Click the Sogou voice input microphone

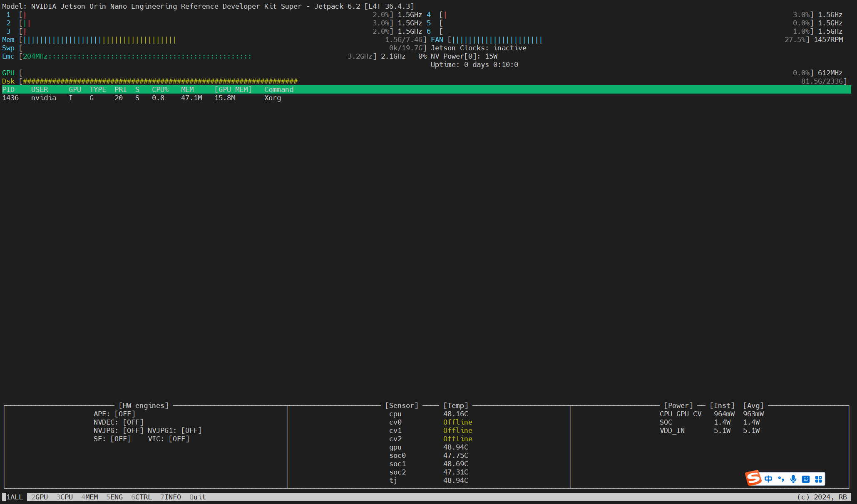pyautogui.click(x=793, y=479)
